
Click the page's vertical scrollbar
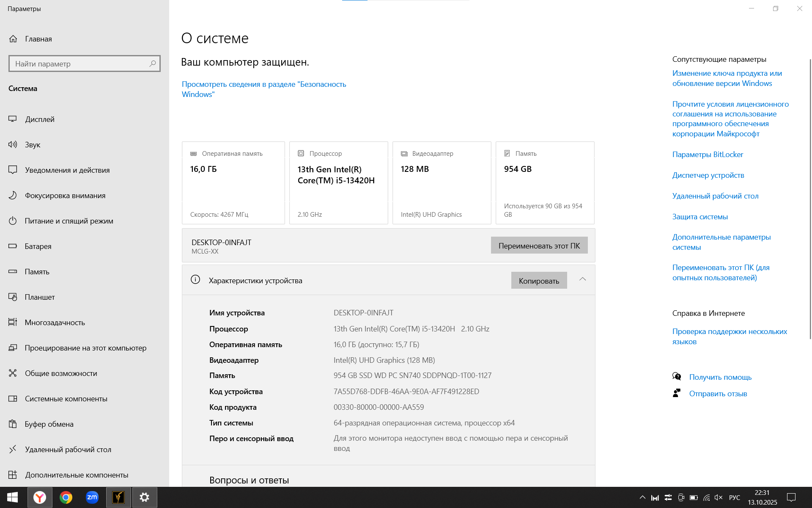click(810, 199)
